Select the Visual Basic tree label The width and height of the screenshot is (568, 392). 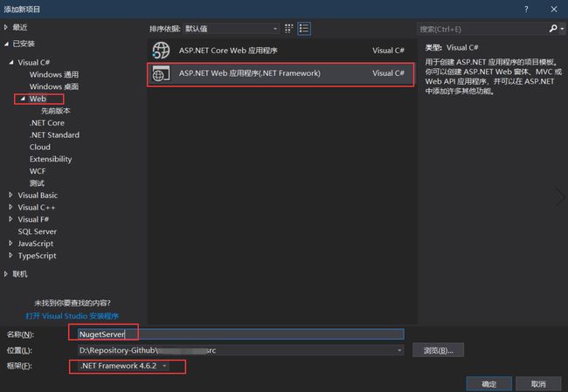pos(38,195)
